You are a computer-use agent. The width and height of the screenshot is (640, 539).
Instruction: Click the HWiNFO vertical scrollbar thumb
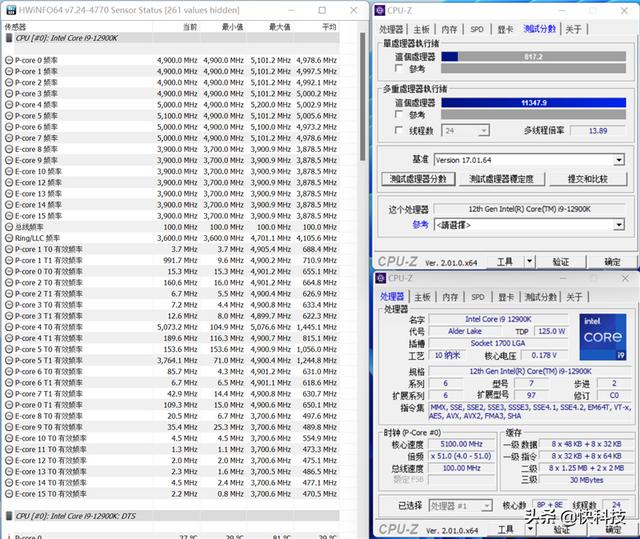[362, 97]
